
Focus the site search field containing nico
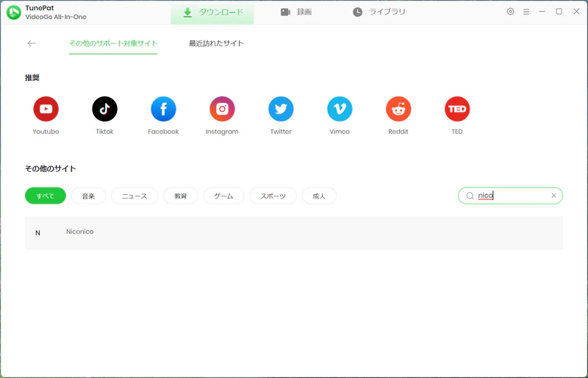[x=510, y=196]
